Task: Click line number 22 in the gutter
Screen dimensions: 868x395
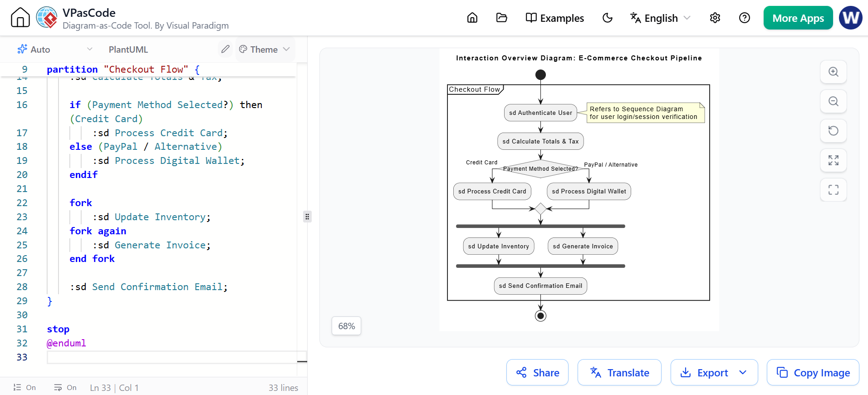Action: click(x=22, y=203)
